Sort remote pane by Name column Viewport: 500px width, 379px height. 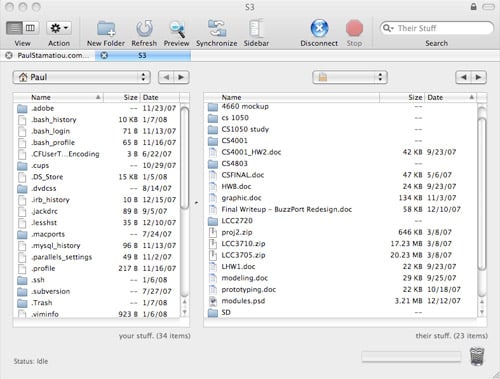[292, 97]
